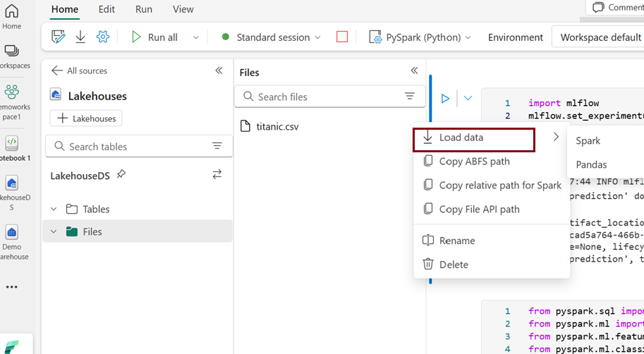Collapse the Files panel with double chevron
The width and height of the screenshot is (644, 354).
(x=415, y=71)
